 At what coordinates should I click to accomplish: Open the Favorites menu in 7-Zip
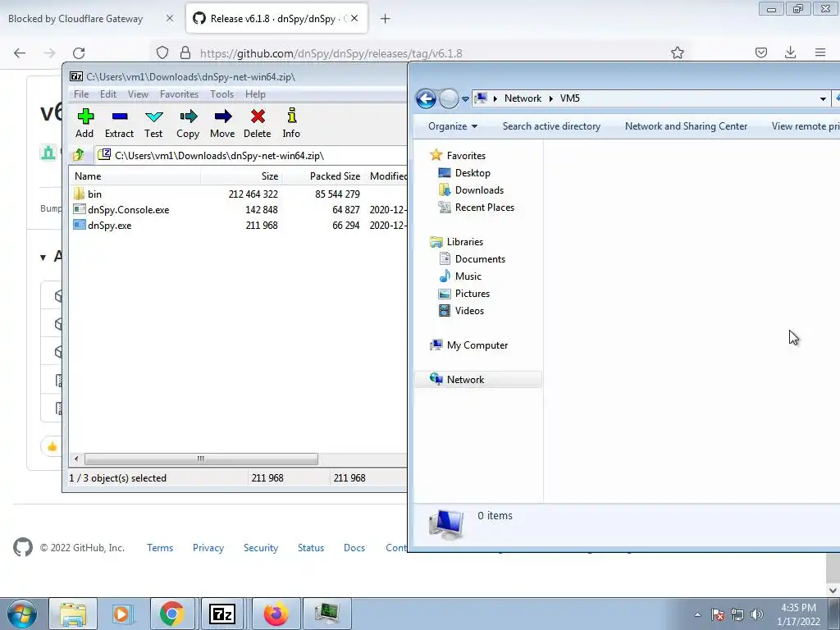coord(179,94)
